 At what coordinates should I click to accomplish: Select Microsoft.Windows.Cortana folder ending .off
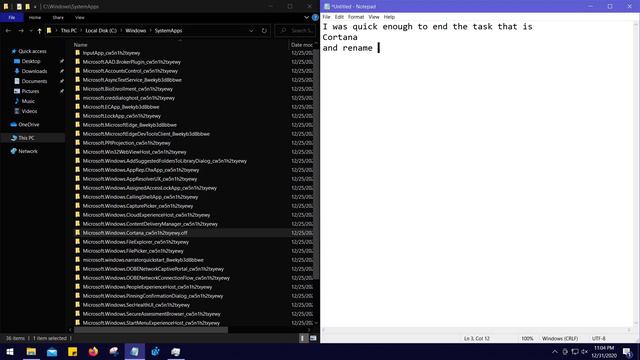135,233
